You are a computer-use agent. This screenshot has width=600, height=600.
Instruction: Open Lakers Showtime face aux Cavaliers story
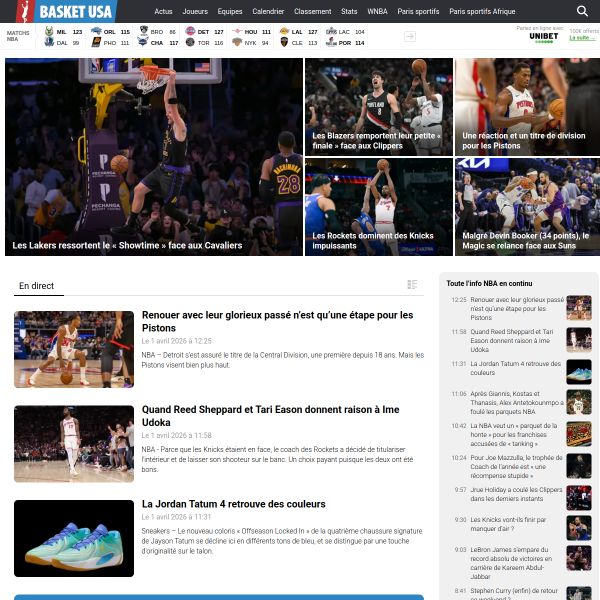(154, 157)
